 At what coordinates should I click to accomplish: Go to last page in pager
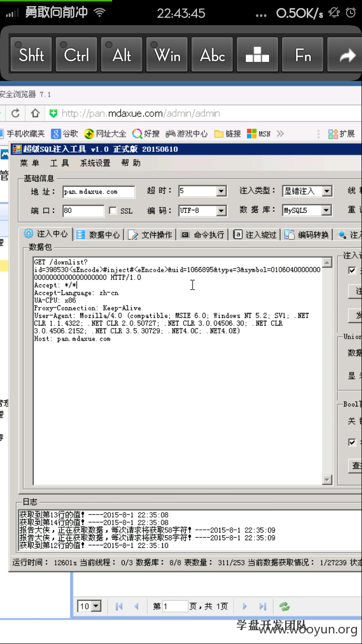[x=262, y=606]
